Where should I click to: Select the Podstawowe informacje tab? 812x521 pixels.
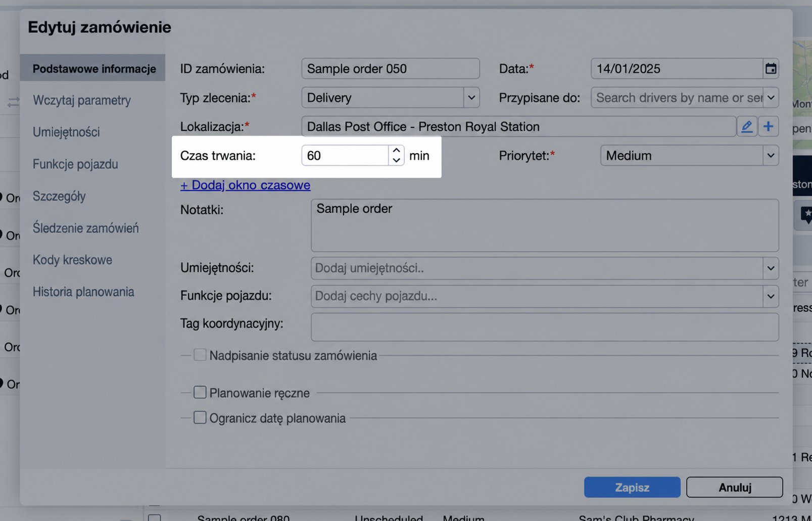pyautogui.click(x=93, y=68)
